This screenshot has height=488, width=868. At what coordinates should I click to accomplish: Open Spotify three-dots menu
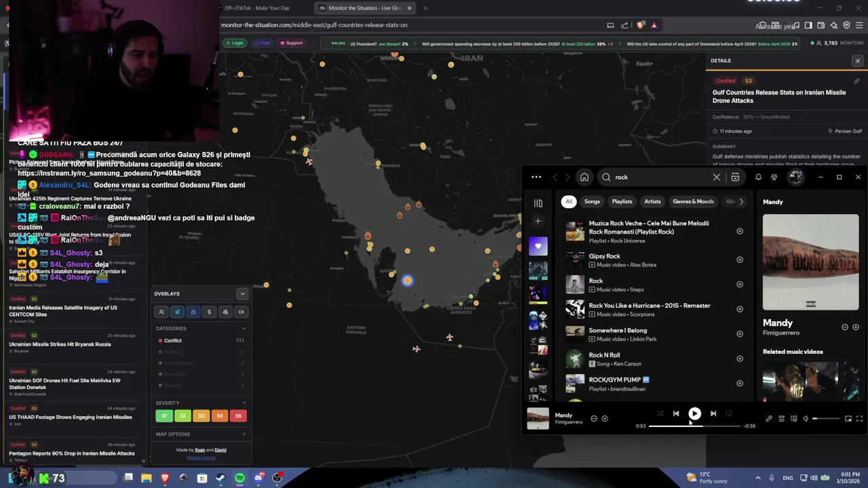(536, 177)
